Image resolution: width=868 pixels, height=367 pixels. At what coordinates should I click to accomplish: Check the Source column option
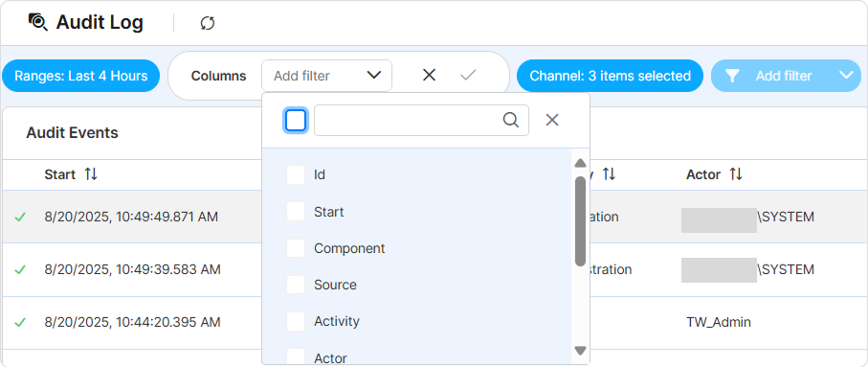(x=296, y=285)
